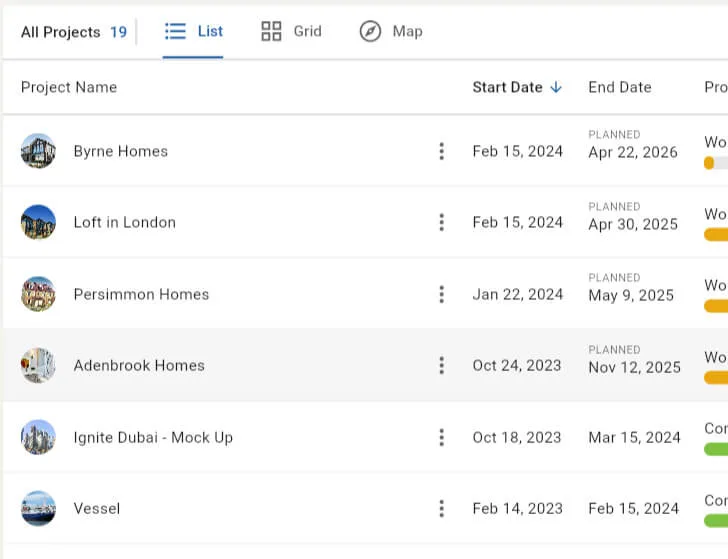Click the sort arrow beside Start Date
The image size is (728, 559).
tap(556, 87)
